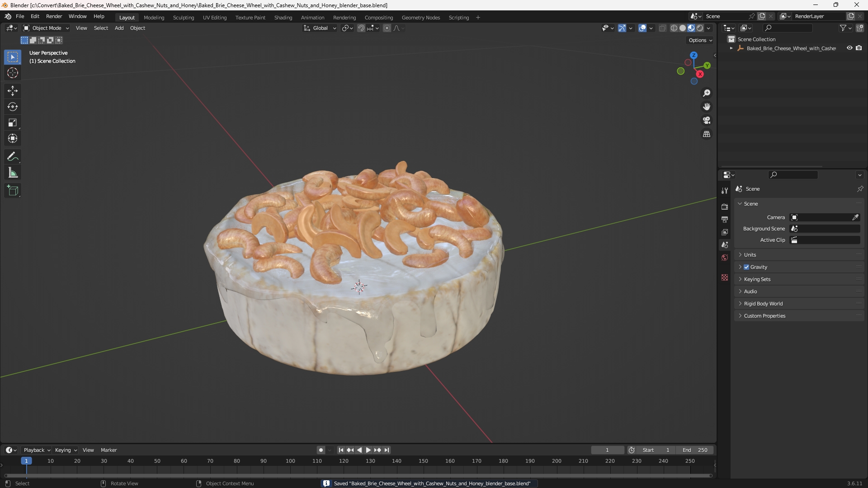Switch perspective/orthographic grid icon
The height and width of the screenshot is (488, 868).
[x=707, y=134]
